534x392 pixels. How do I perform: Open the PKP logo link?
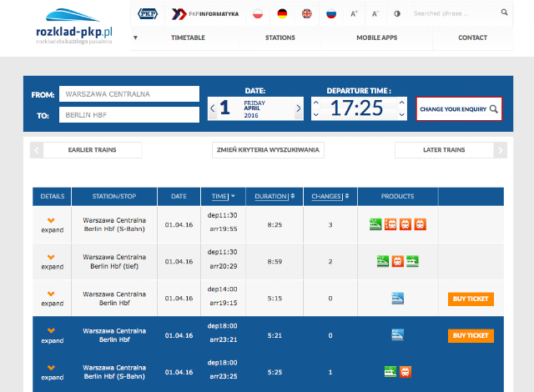148,14
